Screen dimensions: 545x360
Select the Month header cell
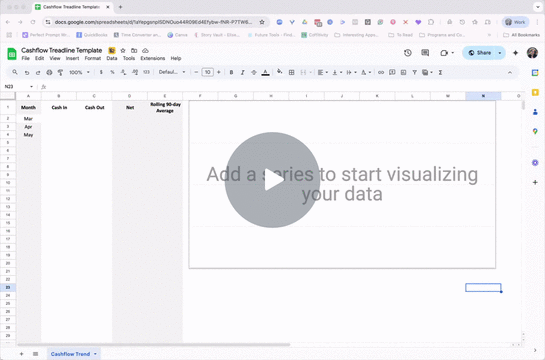(29, 107)
